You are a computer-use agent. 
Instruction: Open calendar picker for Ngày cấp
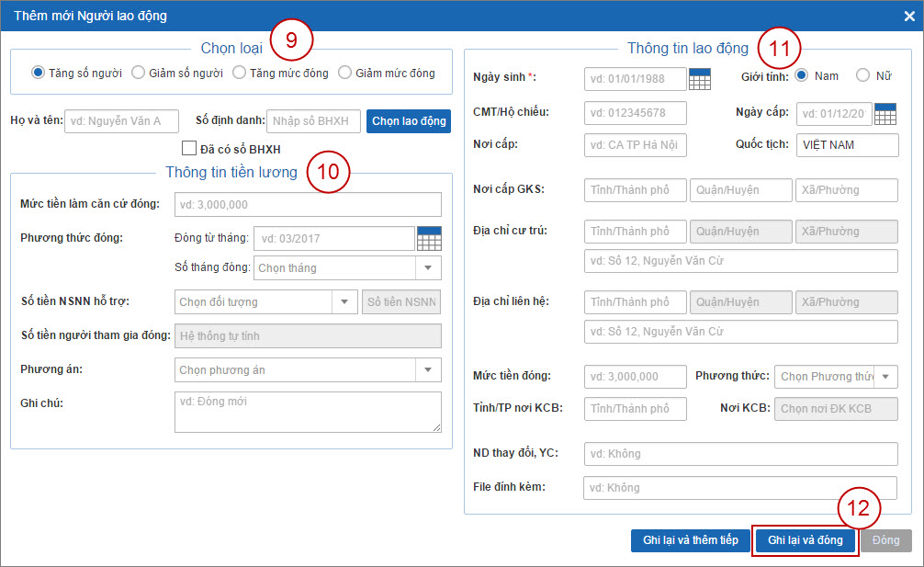click(x=885, y=114)
